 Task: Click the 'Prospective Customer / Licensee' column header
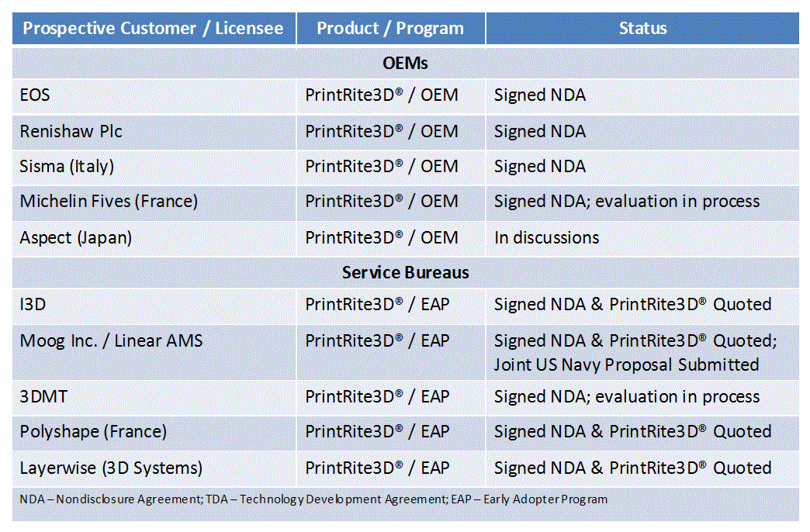154,29
